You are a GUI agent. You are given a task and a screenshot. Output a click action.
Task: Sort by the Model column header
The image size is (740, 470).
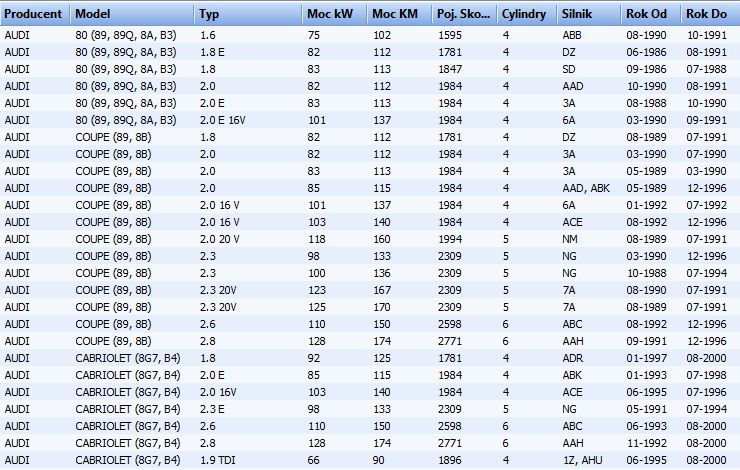pos(132,14)
